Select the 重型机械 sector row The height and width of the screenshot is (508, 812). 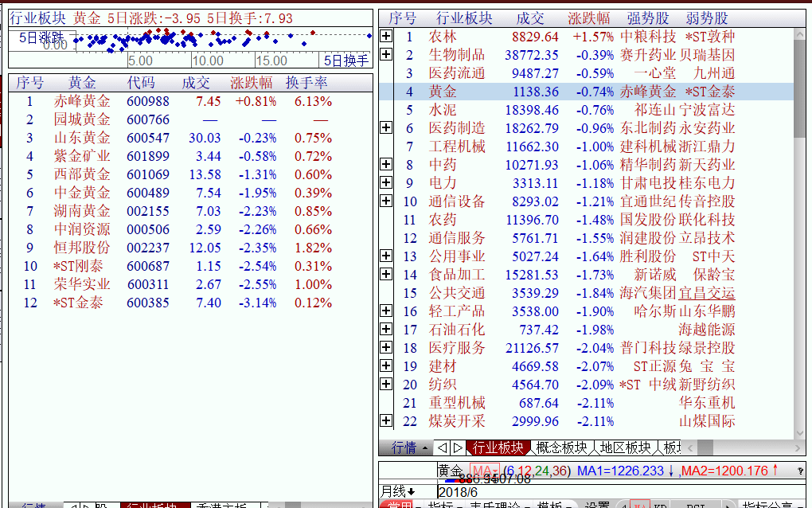tap(586, 402)
